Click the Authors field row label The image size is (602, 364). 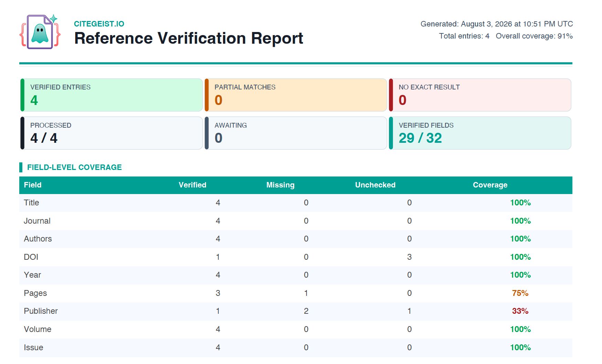pyautogui.click(x=38, y=239)
